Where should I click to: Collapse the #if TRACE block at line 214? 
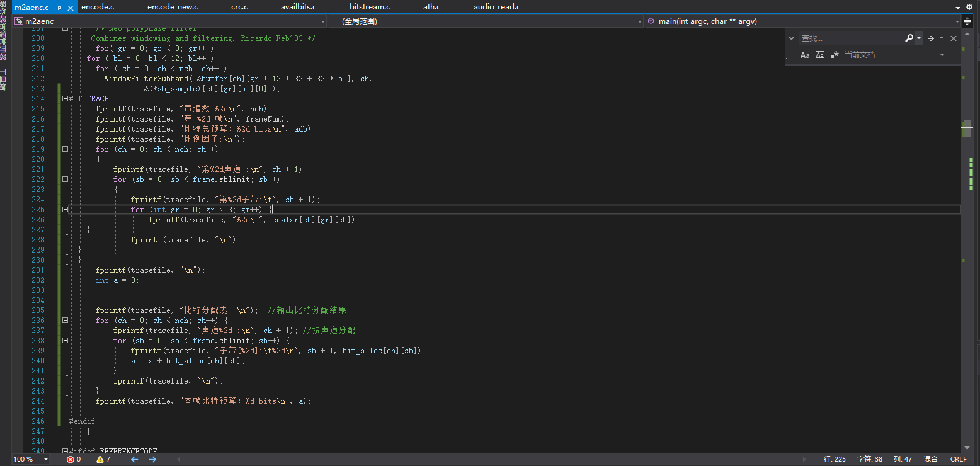(x=65, y=98)
